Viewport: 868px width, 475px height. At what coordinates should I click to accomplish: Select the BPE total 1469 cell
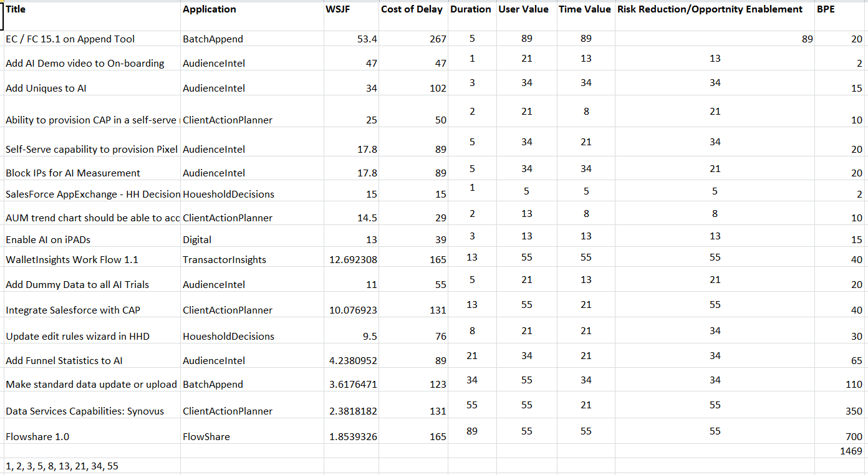pos(840,451)
